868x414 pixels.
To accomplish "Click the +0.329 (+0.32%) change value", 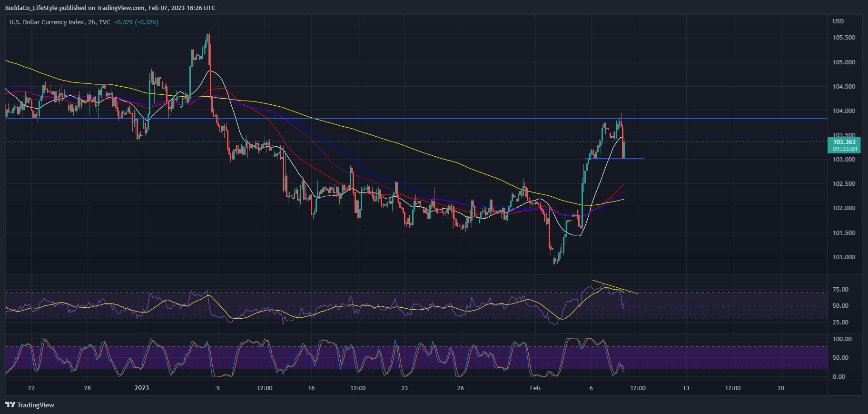I will [136, 22].
